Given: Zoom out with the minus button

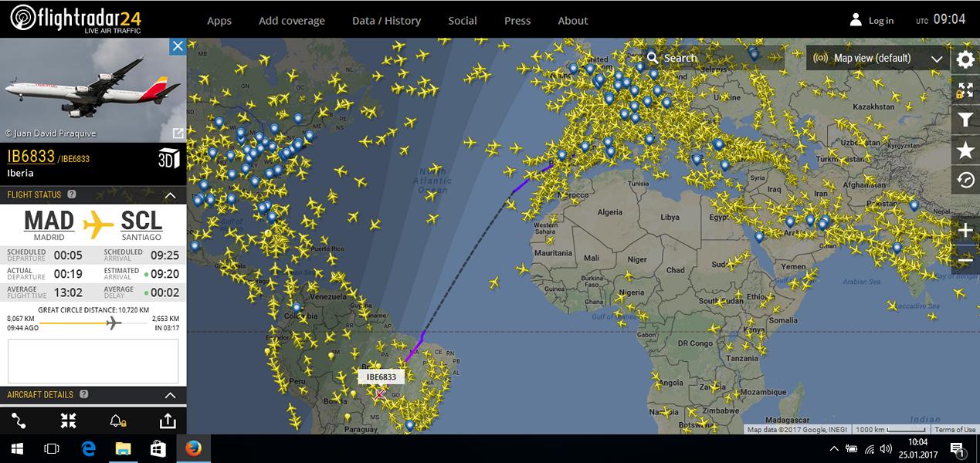Looking at the screenshot, I should point(965,261).
